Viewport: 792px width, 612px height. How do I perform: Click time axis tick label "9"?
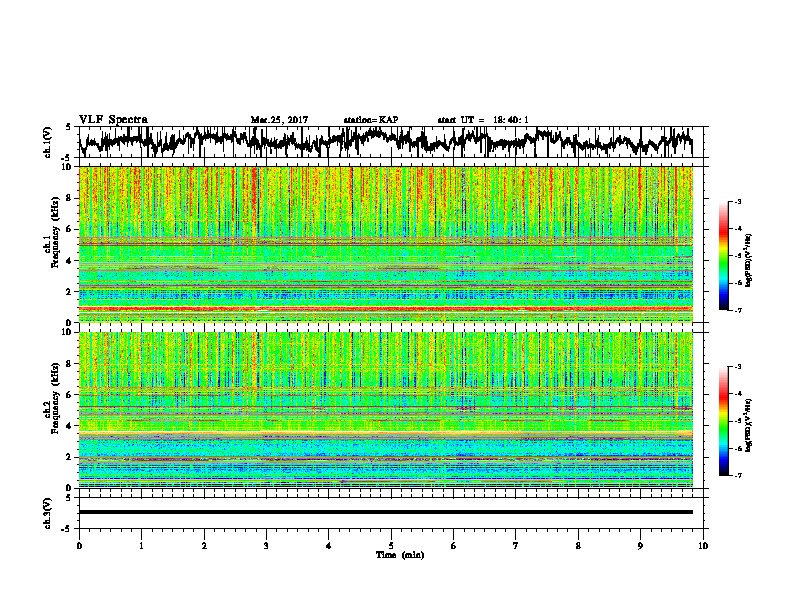640,546
